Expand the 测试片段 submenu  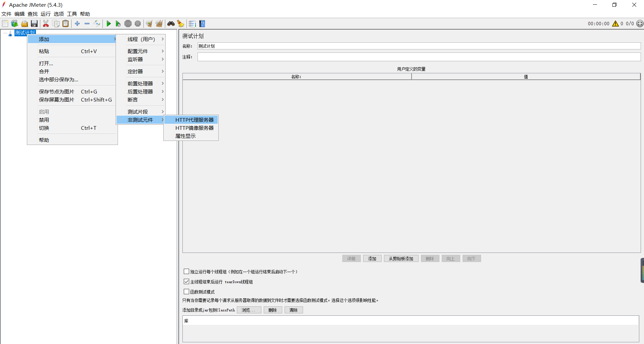(141, 112)
